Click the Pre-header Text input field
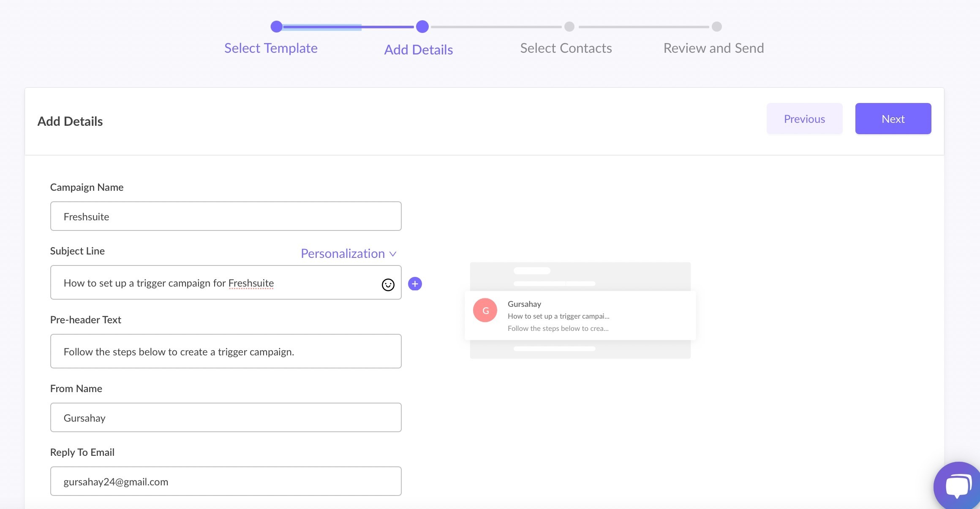This screenshot has height=509, width=980. click(226, 351)
